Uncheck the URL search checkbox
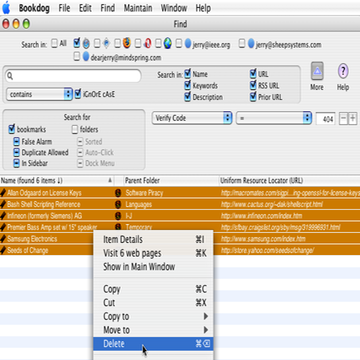This screenshot has width=360, height=360. [253, 74]
